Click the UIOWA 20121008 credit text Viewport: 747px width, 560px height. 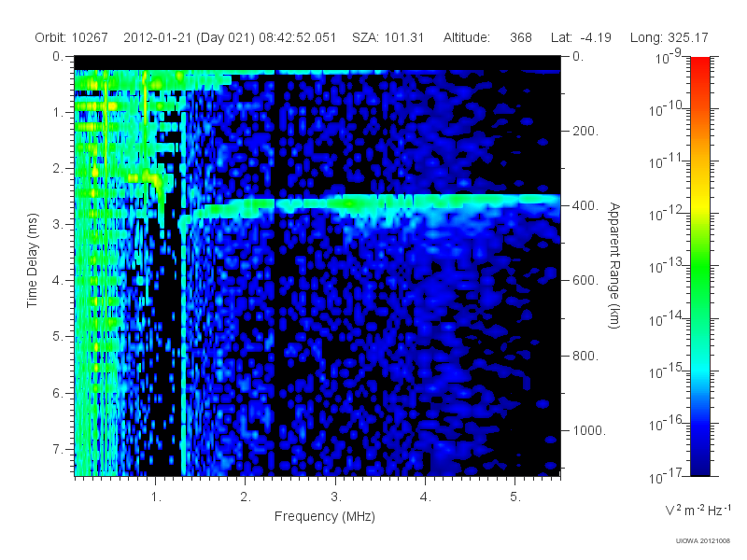tap(703, 541)
